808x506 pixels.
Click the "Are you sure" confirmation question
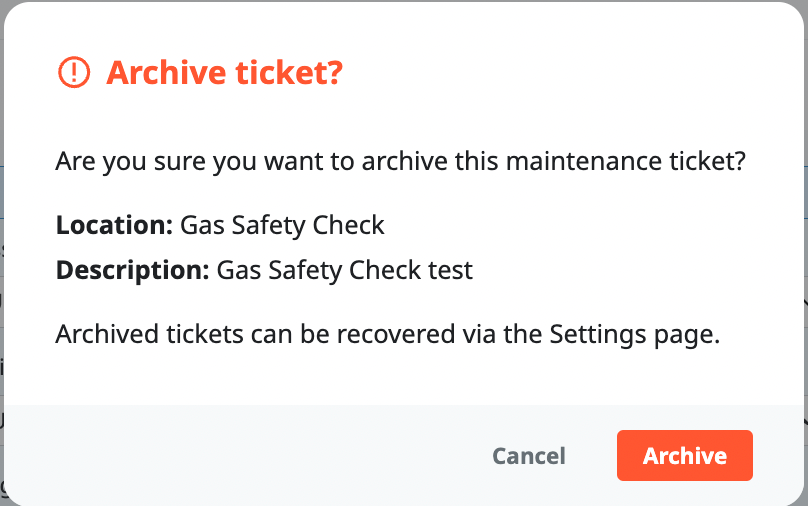pos(400,161)
